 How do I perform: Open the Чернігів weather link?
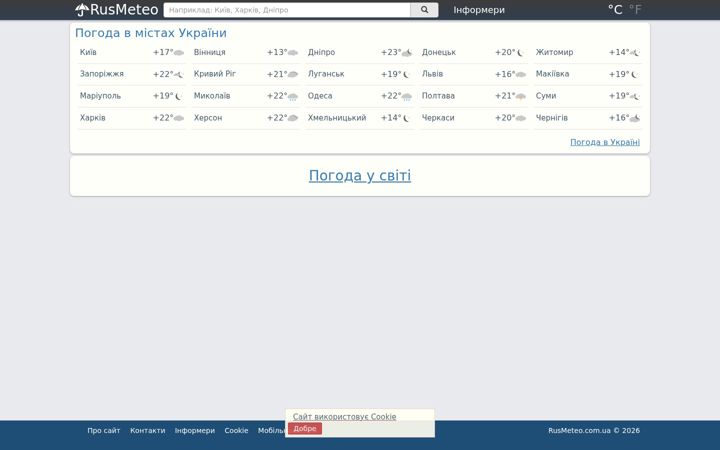(551, 118)
